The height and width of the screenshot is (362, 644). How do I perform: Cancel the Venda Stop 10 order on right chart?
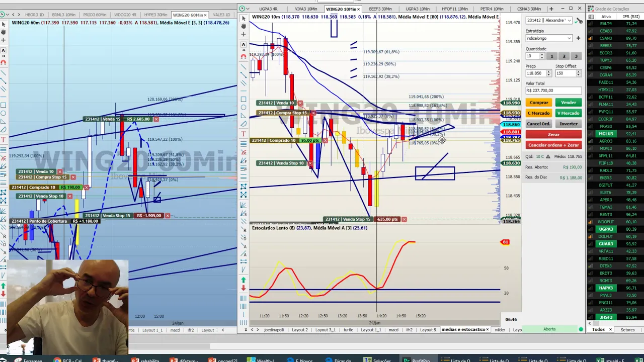coord(309,163)
